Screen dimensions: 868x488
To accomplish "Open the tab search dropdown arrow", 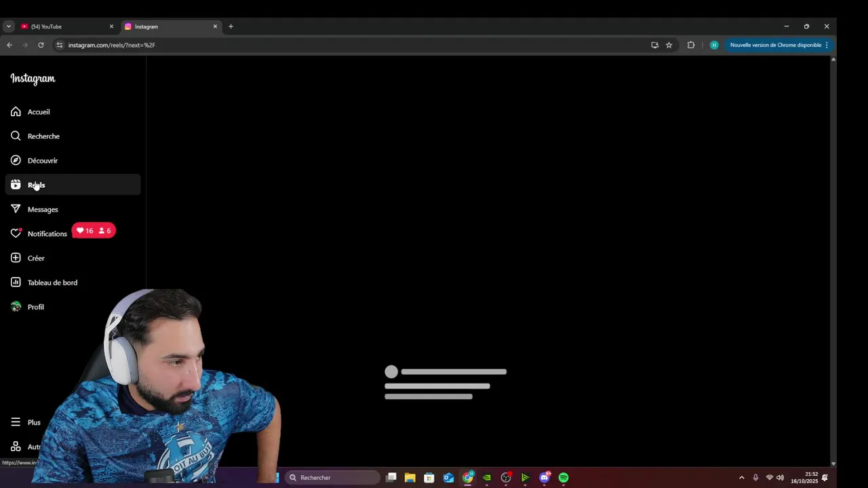I will pyautogui.click(x=8, y=26).
